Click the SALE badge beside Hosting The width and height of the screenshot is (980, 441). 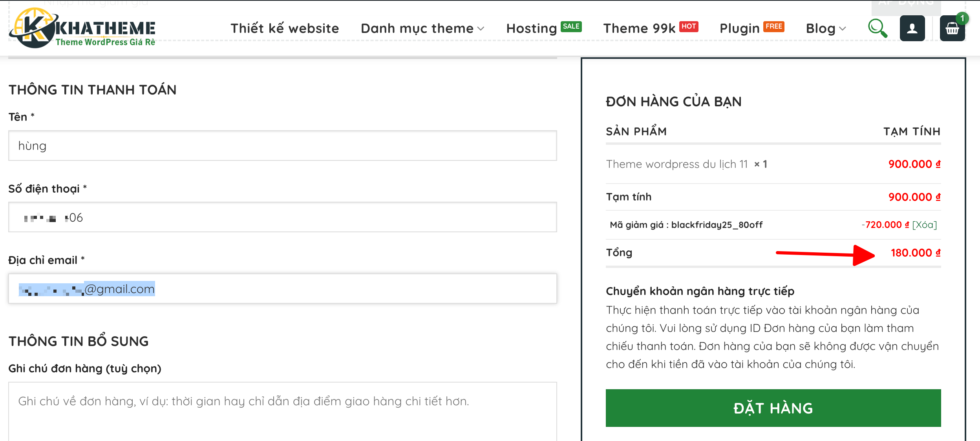(571, 26)
